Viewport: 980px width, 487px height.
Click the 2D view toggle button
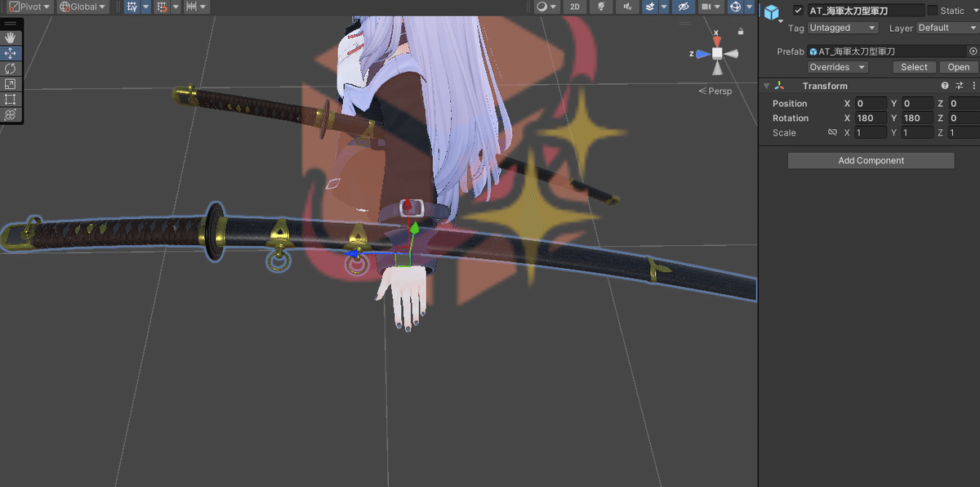574,7
